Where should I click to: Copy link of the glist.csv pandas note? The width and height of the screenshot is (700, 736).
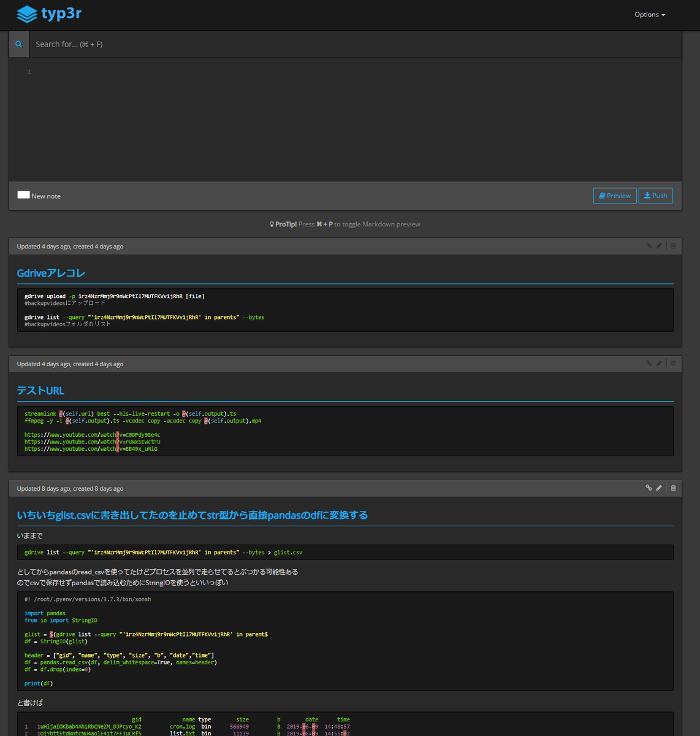tap(649, 488)
